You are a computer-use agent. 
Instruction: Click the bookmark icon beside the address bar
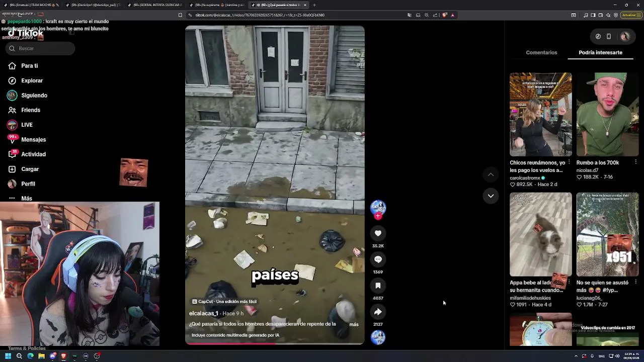click(x=180, y=15)
